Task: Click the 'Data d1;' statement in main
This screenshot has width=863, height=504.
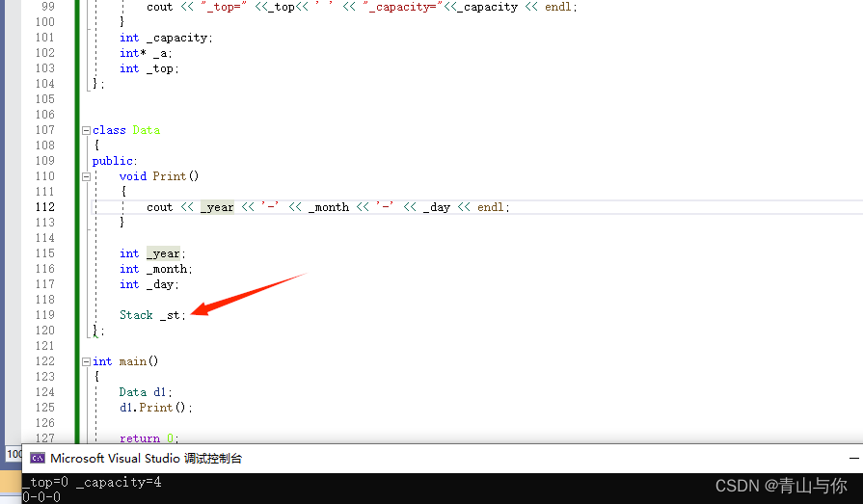Action: click(146, 392)
